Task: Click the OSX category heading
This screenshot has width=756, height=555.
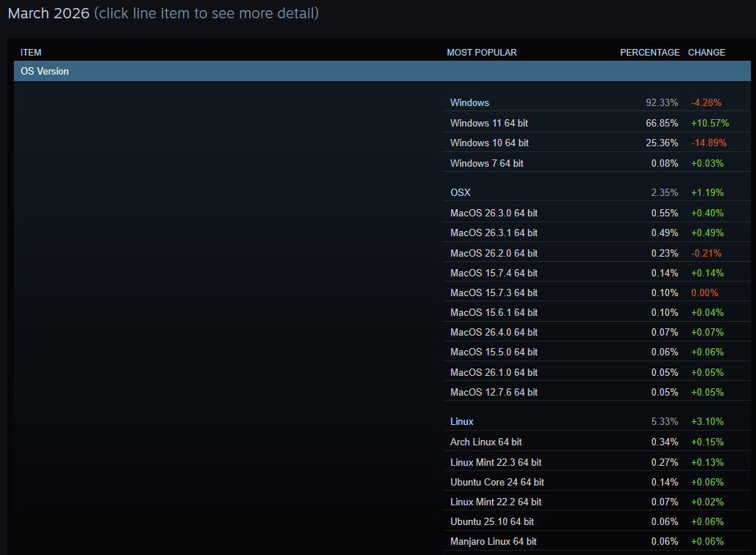Action: point(460,192)
